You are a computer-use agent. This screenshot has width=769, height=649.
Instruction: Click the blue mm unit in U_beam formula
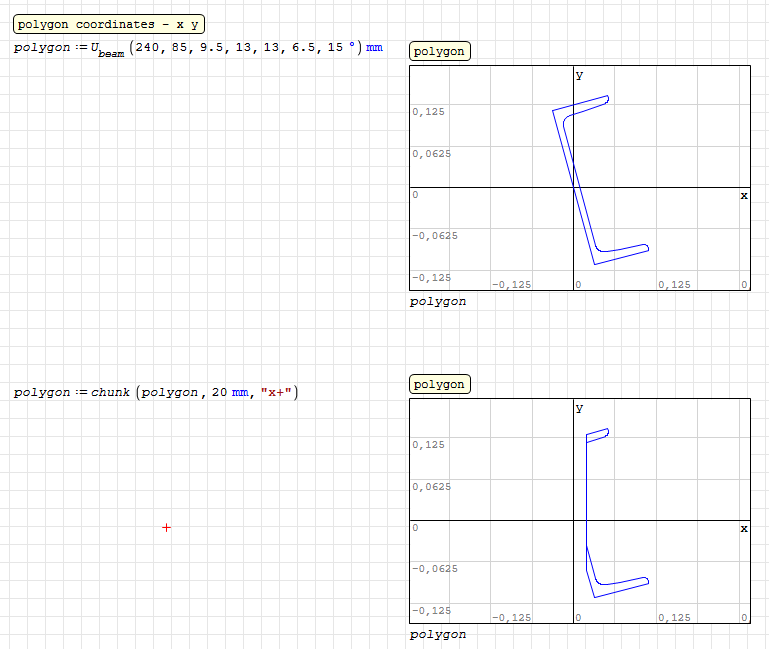[374, 48]
